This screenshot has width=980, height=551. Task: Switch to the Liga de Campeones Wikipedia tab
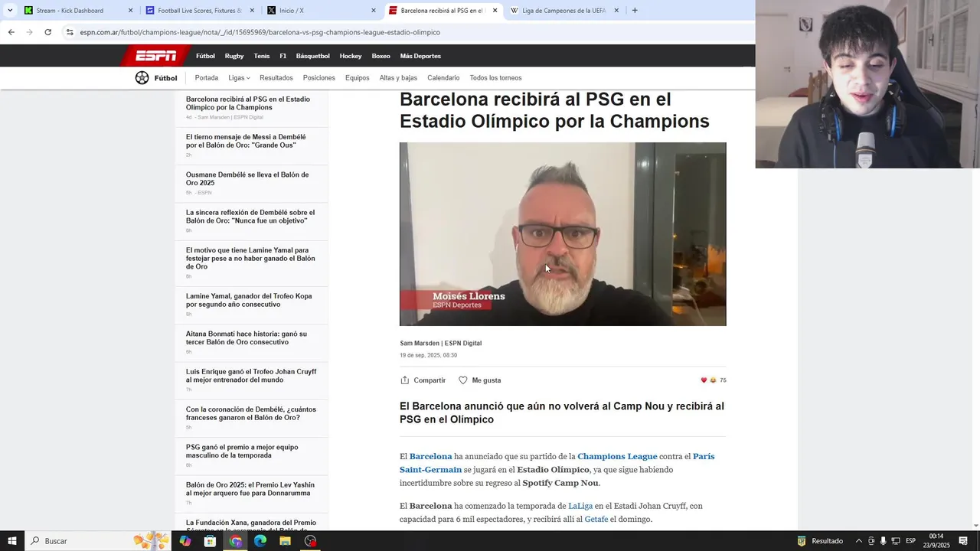point(565,11)
